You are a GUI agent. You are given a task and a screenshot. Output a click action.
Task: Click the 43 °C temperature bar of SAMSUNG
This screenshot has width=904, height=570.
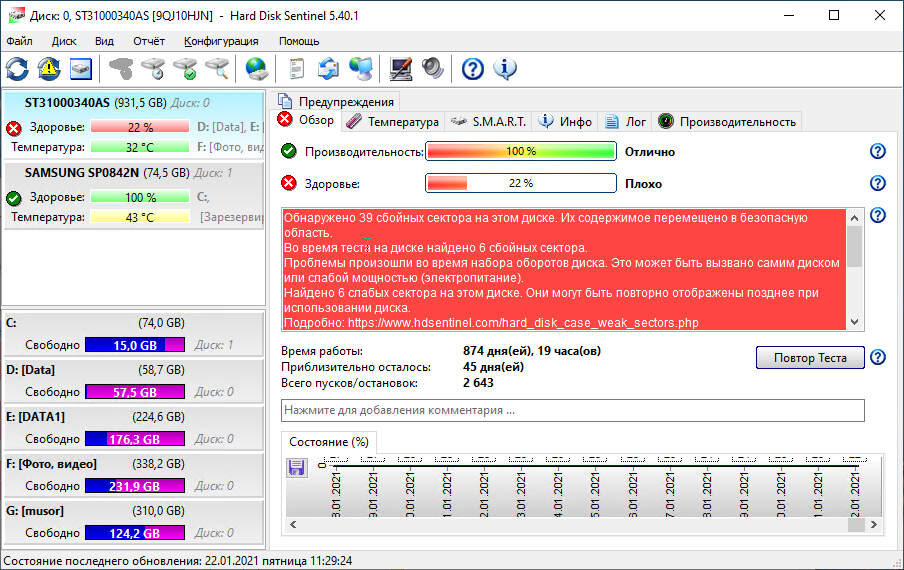tap(140, 217)
